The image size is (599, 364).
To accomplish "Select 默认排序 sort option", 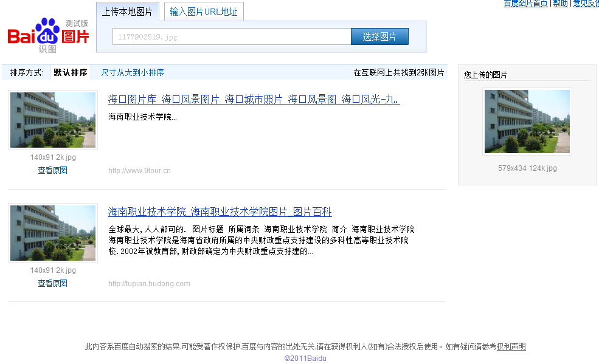I will 71,72.
